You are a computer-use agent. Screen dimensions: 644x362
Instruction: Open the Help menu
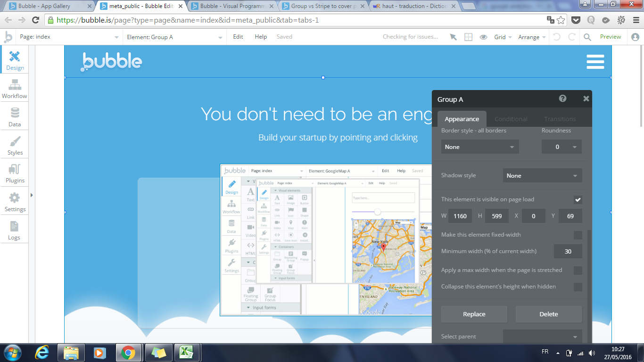261,37
